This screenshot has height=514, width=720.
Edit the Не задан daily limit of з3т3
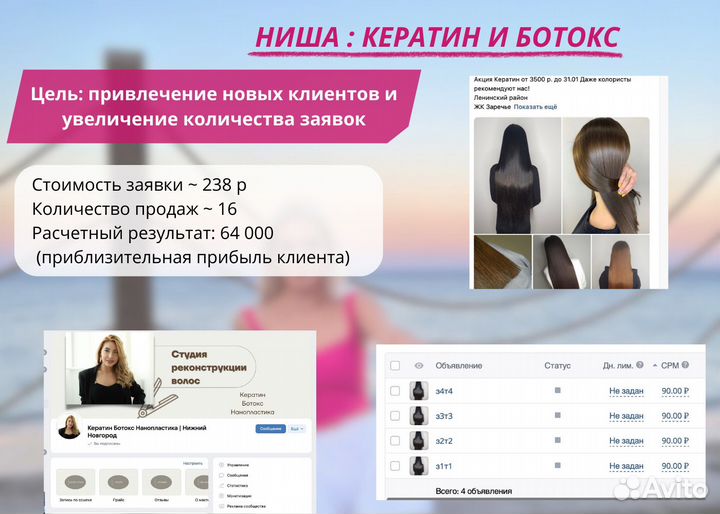[626, 416]
